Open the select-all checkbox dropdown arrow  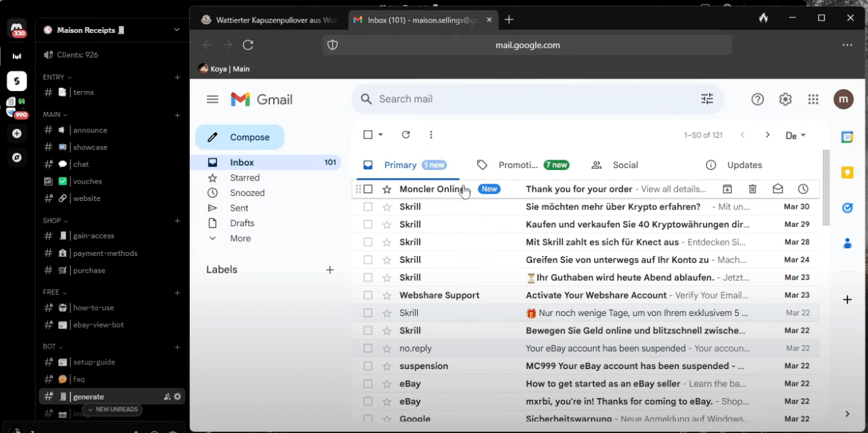381,134
